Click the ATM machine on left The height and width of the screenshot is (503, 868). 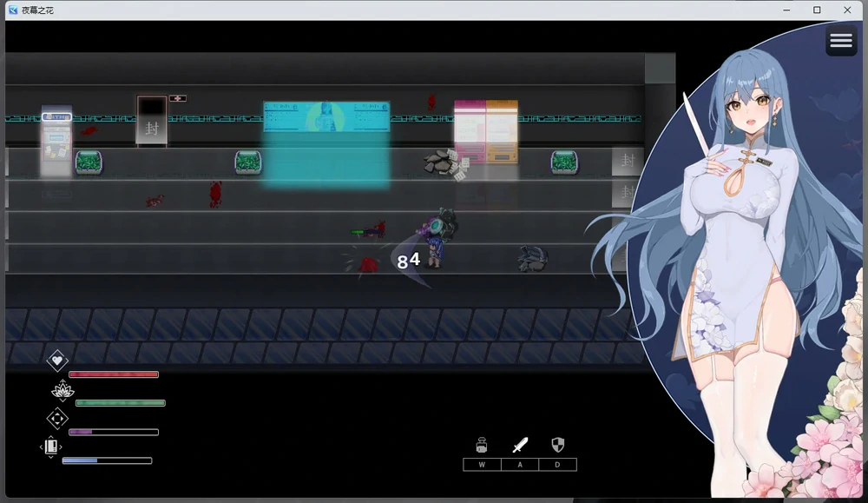[x=57, y=142]
